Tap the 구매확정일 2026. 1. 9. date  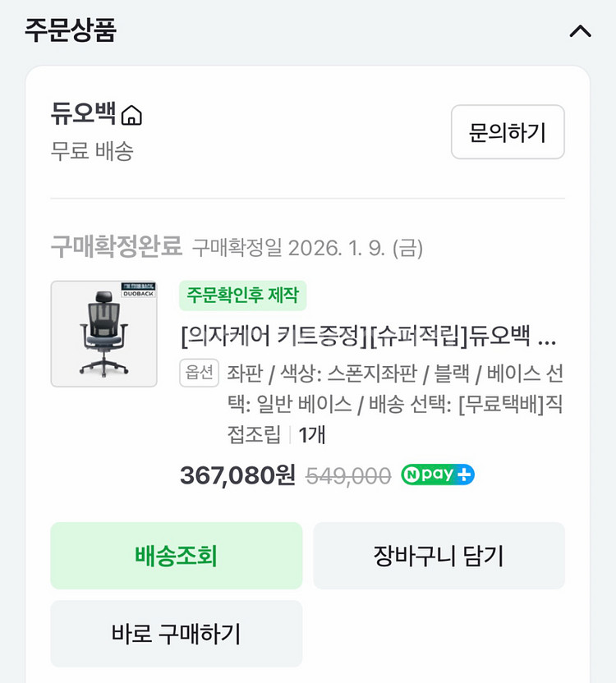[x=307, y=248]
